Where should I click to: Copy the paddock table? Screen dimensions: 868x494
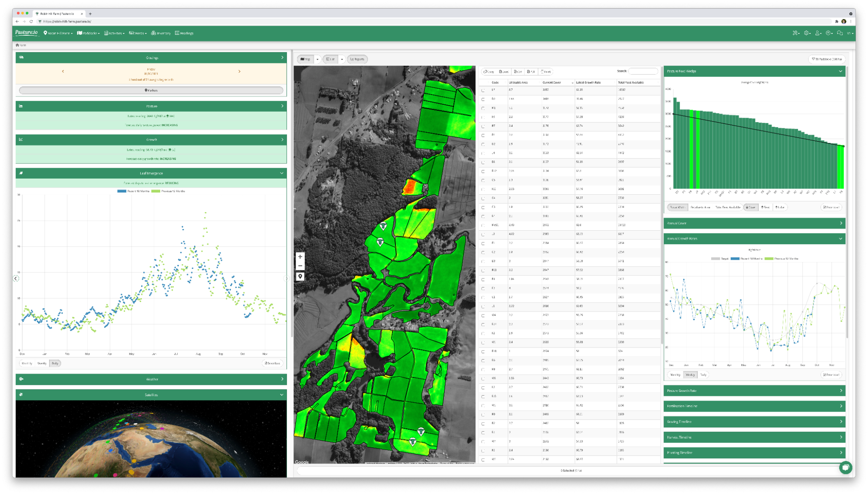pos(489,72)
